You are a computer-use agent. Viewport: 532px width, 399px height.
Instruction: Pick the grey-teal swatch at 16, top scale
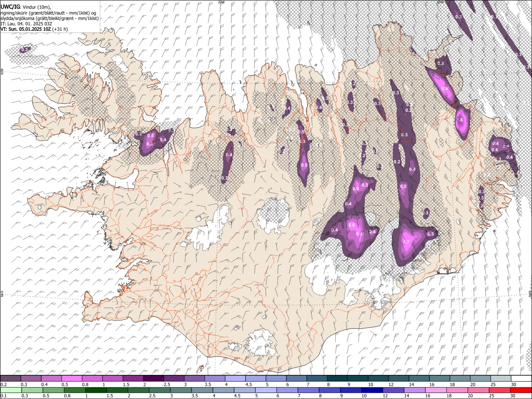pyautogui.click(x=439, y=379)
